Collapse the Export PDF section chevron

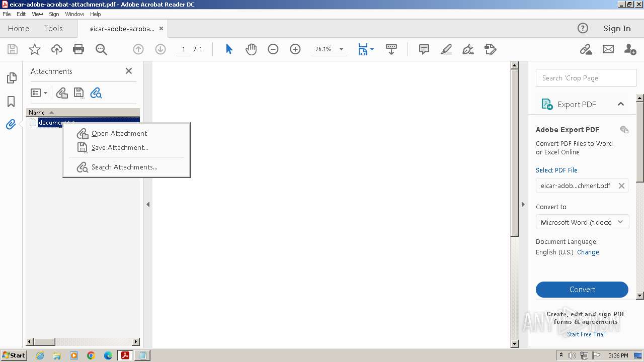621,104
